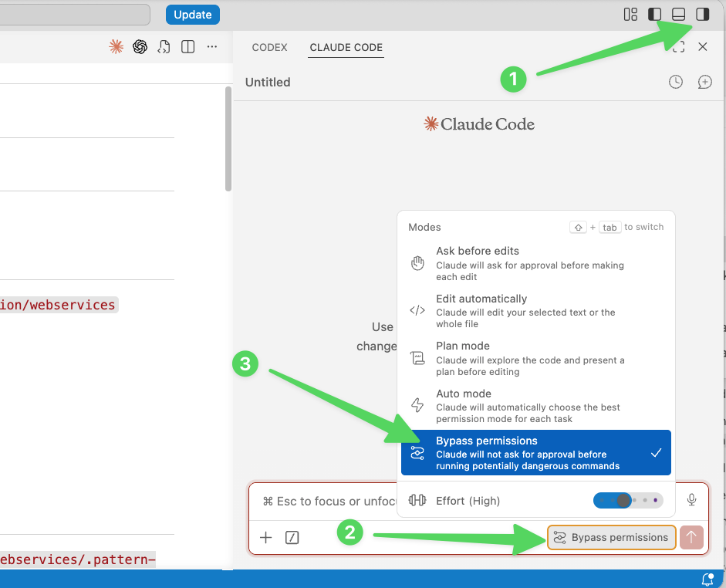The image size is (726, 588).
Task: Toggle the bottom panel icon
Action: (x=678, y=15)
